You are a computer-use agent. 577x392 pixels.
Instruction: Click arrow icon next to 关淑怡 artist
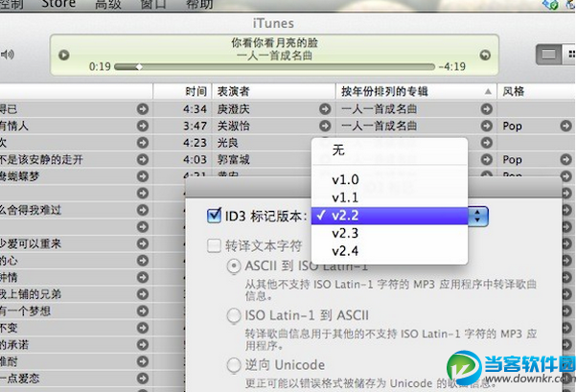coord(325,126)
